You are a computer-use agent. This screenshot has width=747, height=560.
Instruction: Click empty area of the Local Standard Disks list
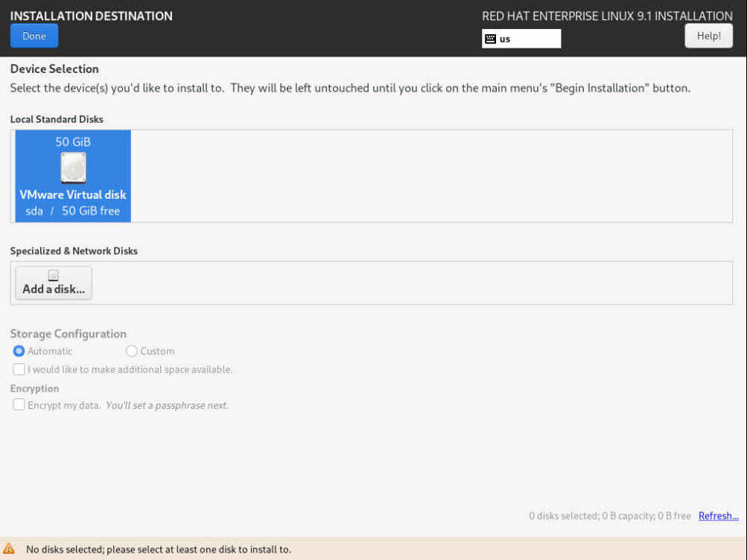pyautogui.click(x=432, y=176)
